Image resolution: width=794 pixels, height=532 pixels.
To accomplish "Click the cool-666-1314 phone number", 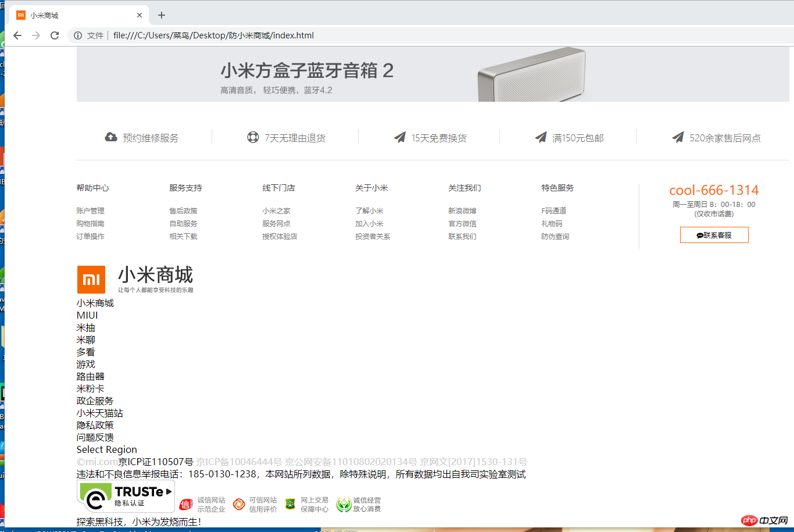I will (714, 190).
